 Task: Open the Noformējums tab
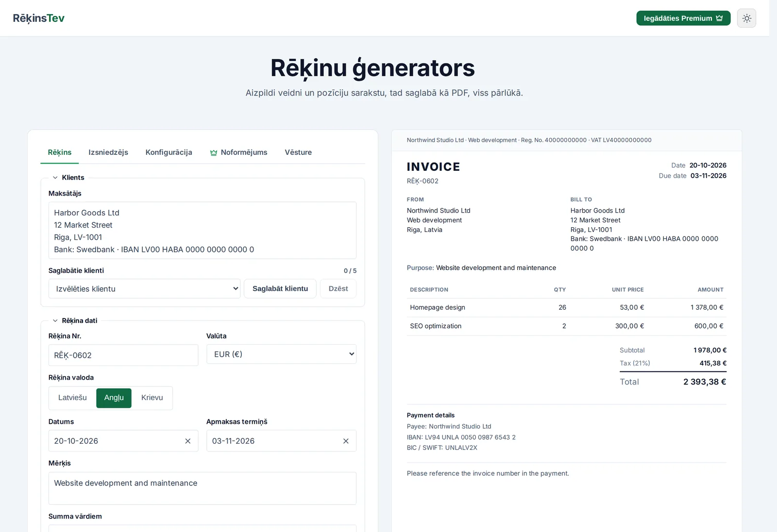pyautogui.click(x=238, y=152)
